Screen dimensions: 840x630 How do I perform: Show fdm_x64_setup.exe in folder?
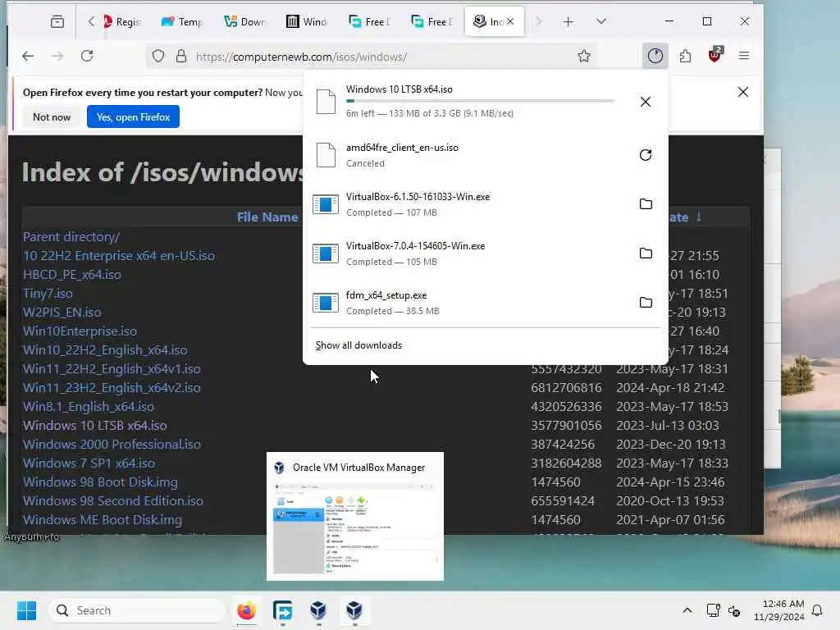pyautogui.click(x=646, y=303)
